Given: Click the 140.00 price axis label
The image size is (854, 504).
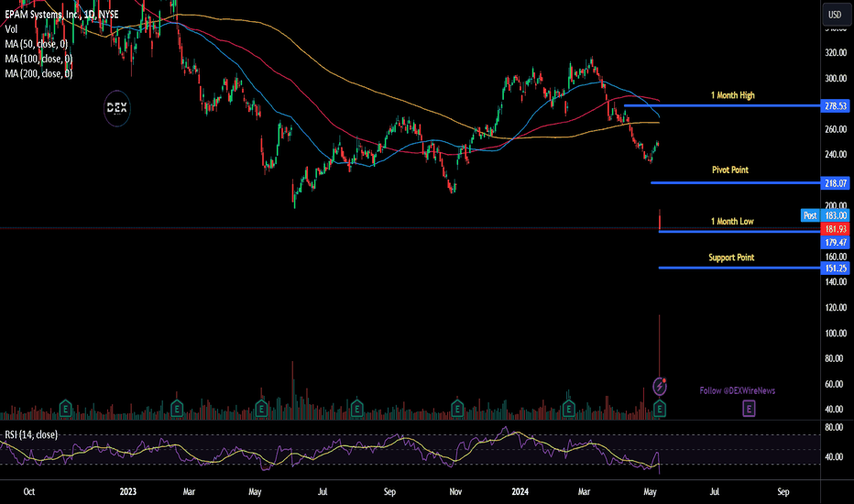Looking at the screenshot, I should point(836,281).
